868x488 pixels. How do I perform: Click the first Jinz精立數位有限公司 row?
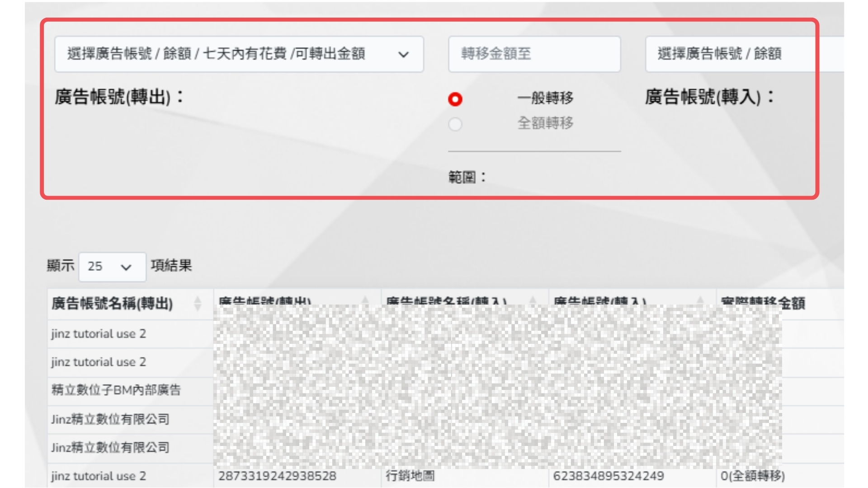point(110,419)
